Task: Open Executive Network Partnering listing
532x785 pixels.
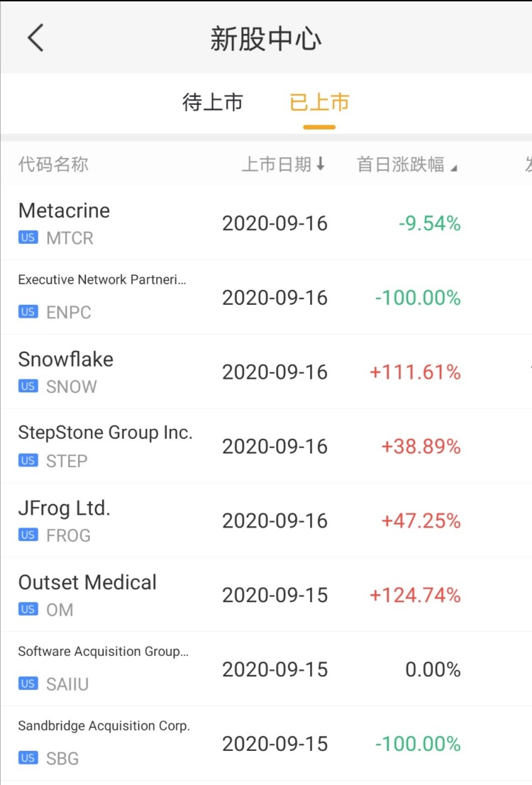Action: (x=102, y=280)
